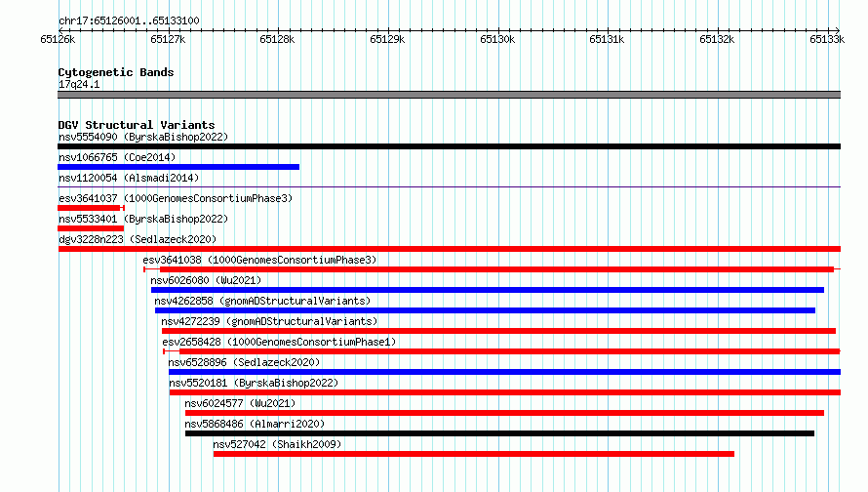Select the red esv3641038 variant bar

pyautogui.click(x=493, y=269)
